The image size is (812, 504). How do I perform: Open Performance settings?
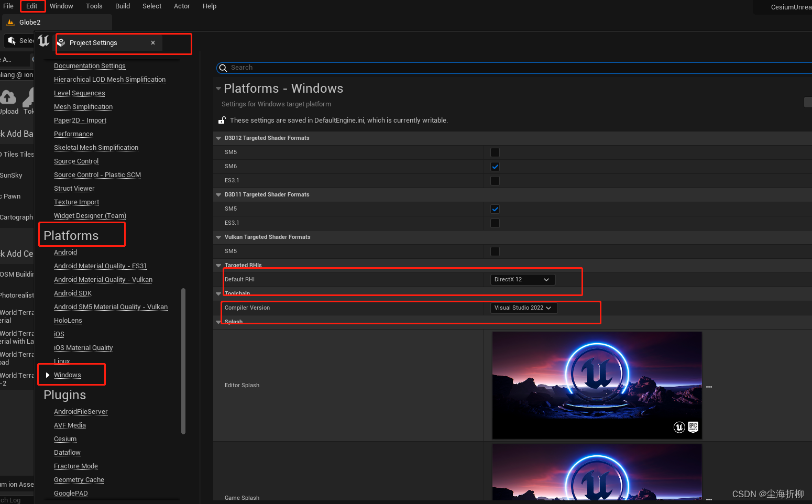point(73,134)
